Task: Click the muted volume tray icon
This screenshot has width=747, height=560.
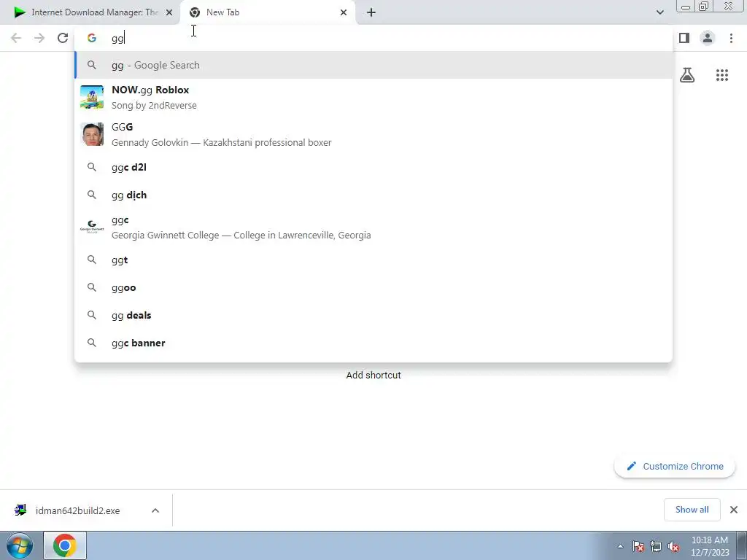Action: tap(673, 546)
